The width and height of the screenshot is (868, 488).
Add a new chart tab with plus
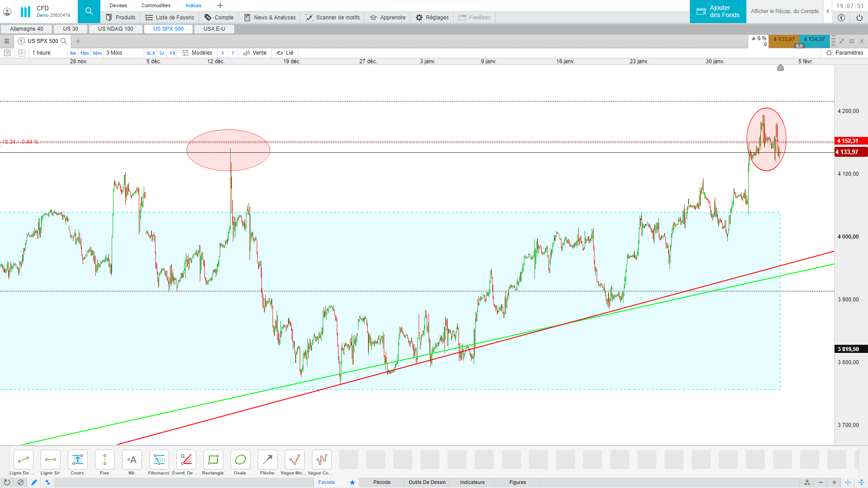[x=78, y=41]
